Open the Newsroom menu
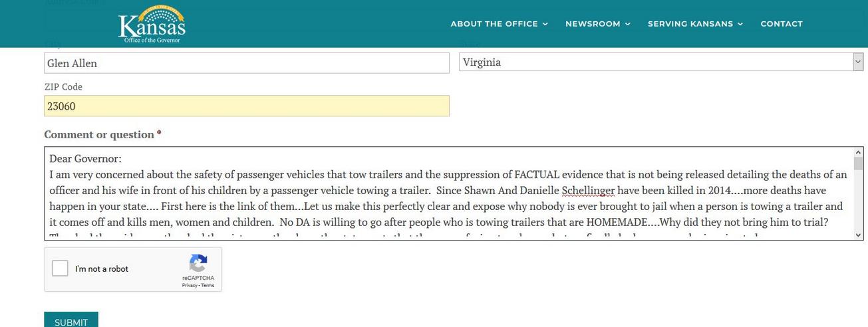 click(597, 24)
